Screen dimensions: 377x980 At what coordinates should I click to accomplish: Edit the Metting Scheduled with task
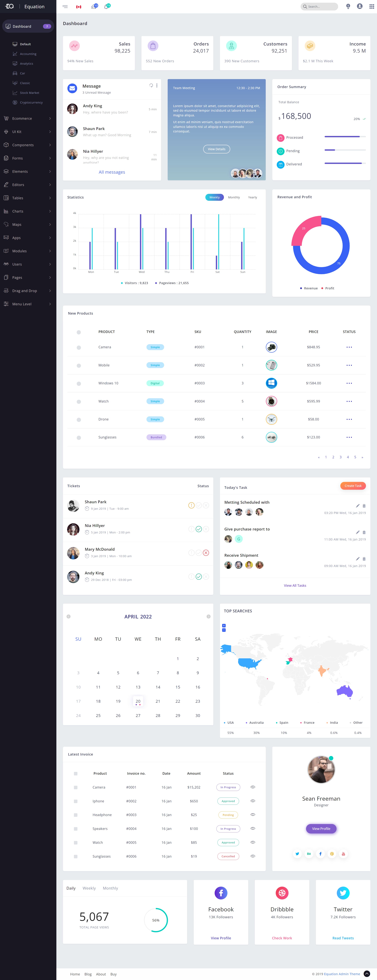tap(358, 506)
